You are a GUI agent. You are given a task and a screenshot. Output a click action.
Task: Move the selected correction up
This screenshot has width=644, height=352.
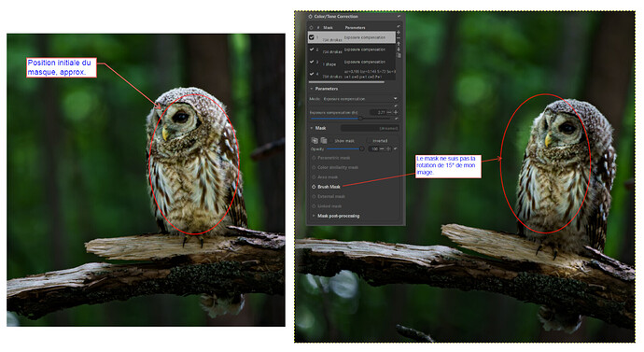[x=399, y=44]
